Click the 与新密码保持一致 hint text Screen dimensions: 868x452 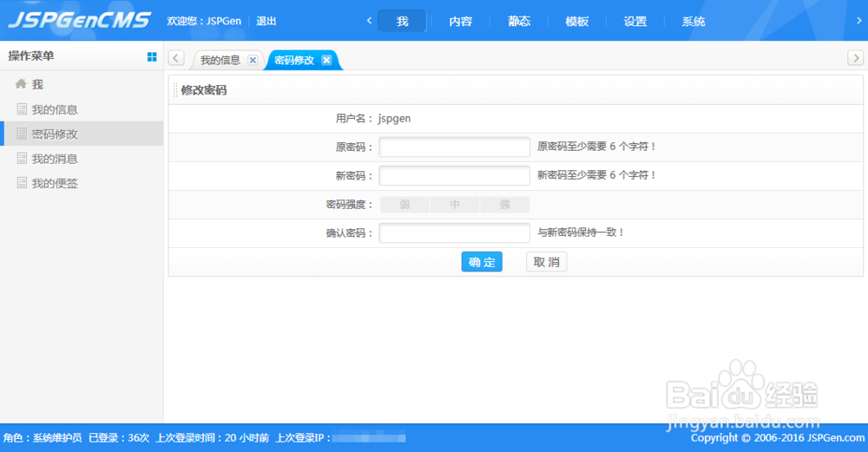pos(581,233)
